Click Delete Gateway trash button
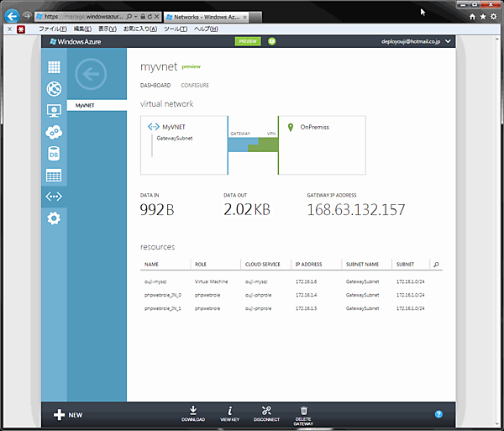Screen dimensions: 504x431 [x=303, y=413]
